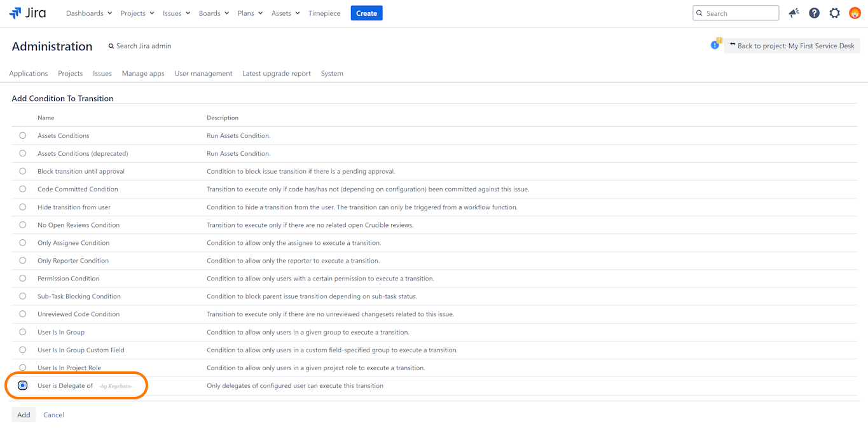Switch to the User management tab
Image resolution: width=868 pixels, height=435 pixels.
pos(203,74)
